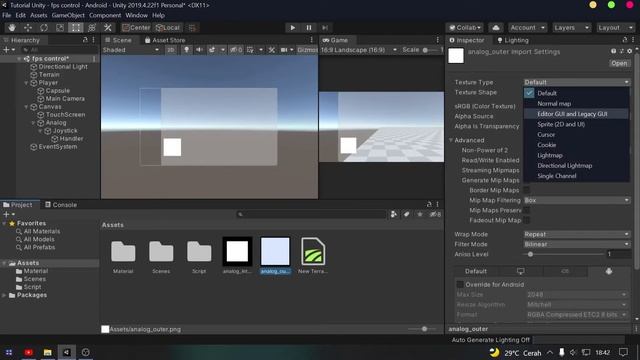Toggle Center pivot mode button
The height and width of the screenshot is (360, 640).
[136, 28]
